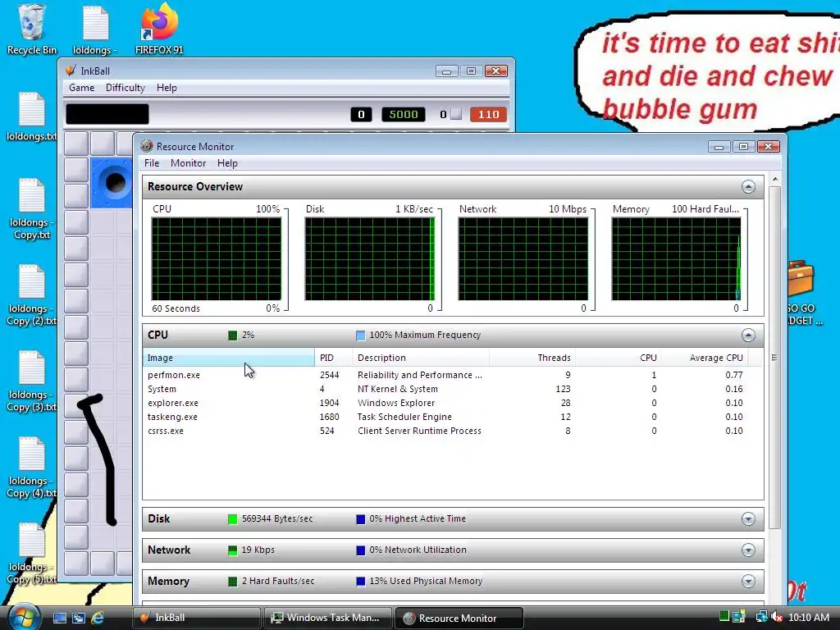Select loldongs - Copy (2).txt file icon
This screenshot has height=630, width=840.
pyautogui.click(x=32, y=295)
